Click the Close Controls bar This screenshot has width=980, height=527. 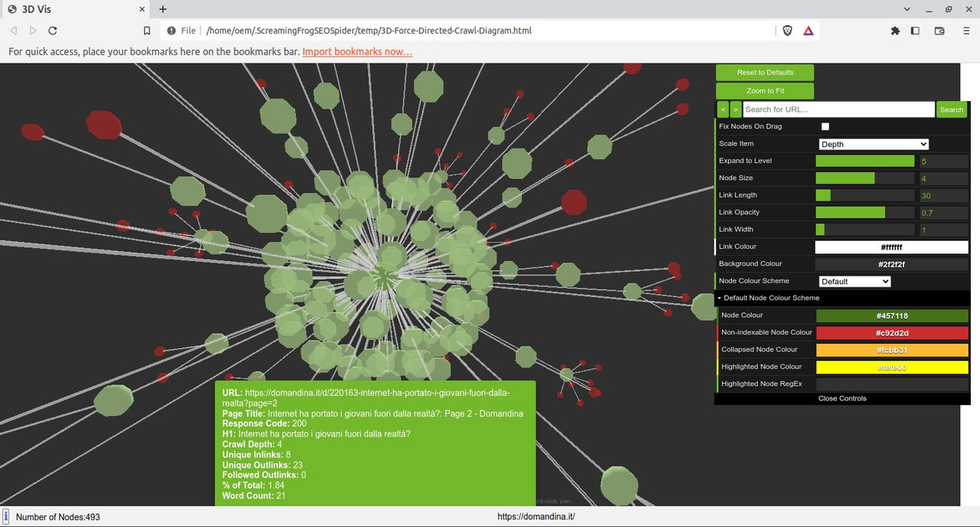coord(842,398)
